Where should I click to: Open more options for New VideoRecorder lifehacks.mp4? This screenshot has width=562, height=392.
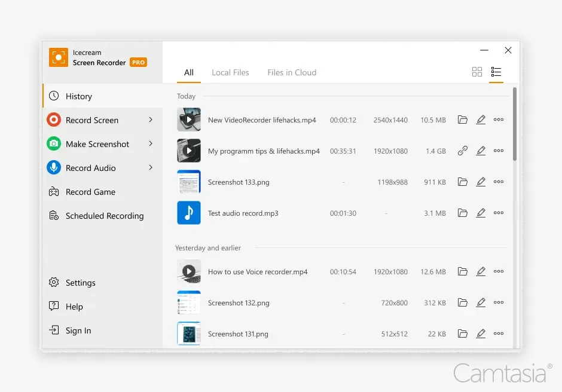[499, 120]
